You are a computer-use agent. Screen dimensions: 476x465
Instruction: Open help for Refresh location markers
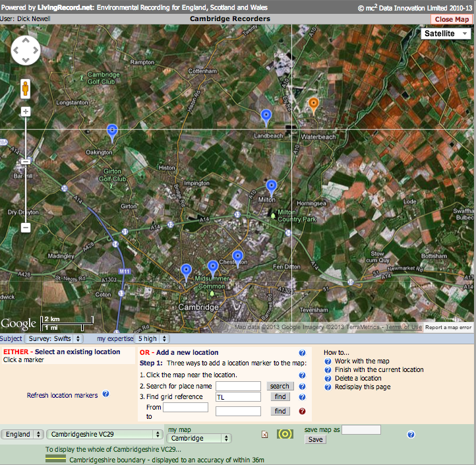click(105, 394)
